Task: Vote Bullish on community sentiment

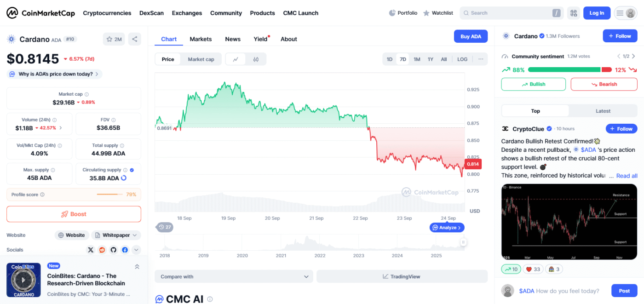Action: (533, 84)
